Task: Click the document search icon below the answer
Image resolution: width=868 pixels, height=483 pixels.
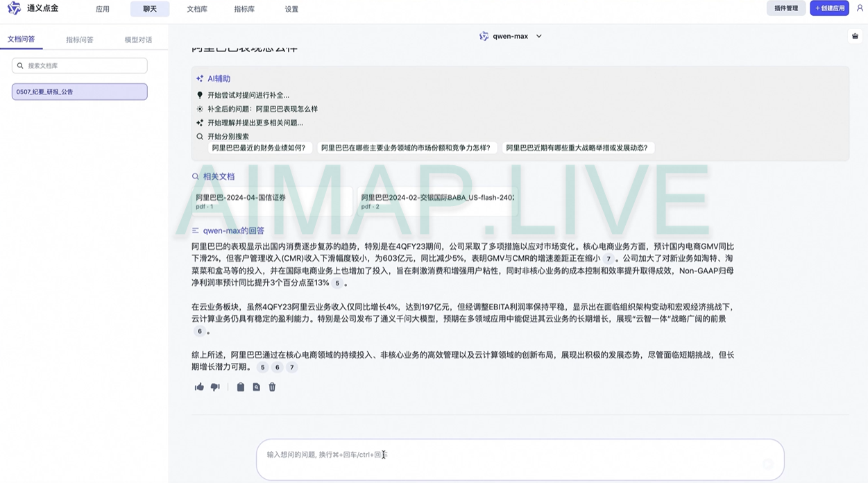Action: pos(256,387)
